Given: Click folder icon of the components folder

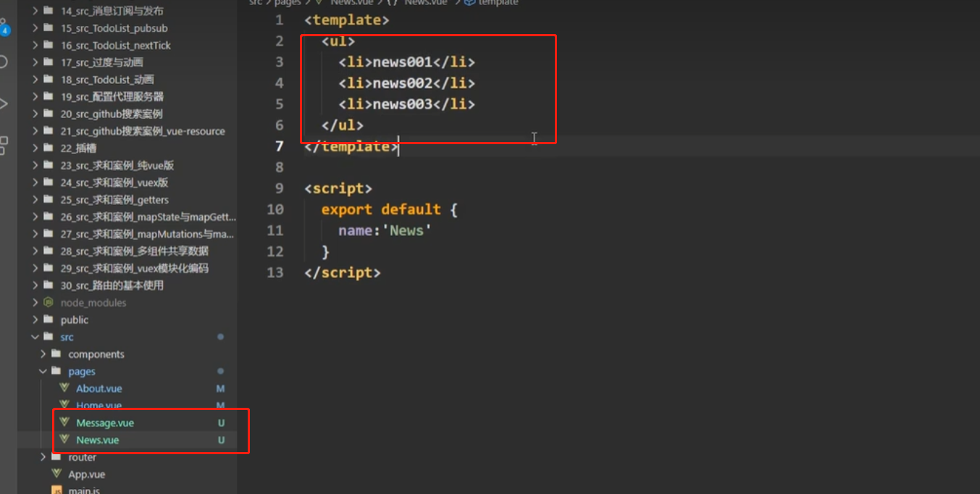Looking at the screenshot, I should (x=56, y=353).
